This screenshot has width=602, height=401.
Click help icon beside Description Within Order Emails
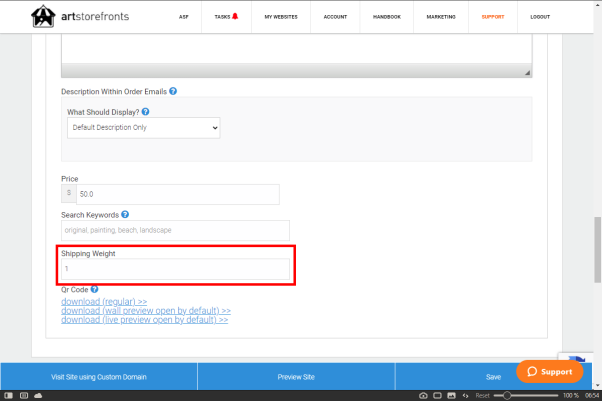coord(173,91)
